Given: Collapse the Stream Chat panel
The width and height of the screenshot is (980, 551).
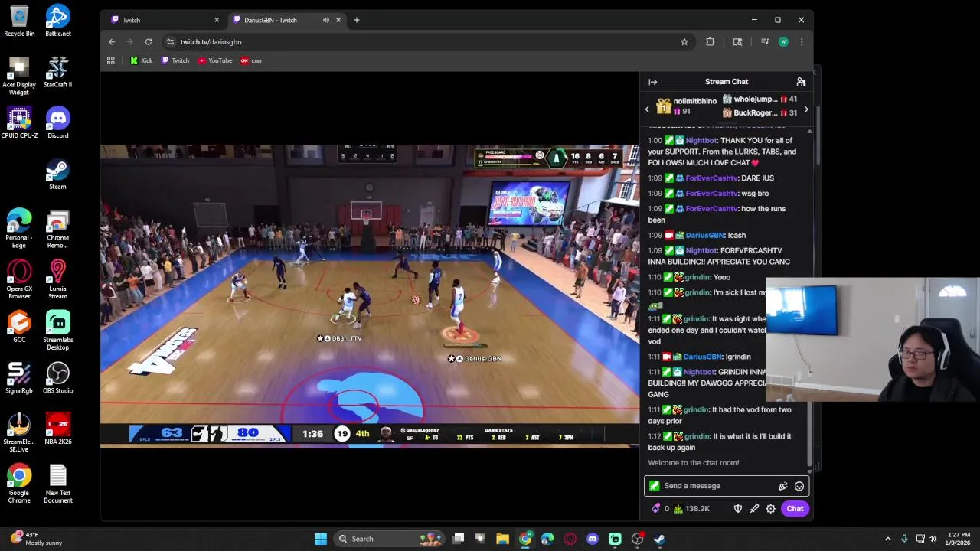Looking at the screenshot, I should click(x=652, y=82).
